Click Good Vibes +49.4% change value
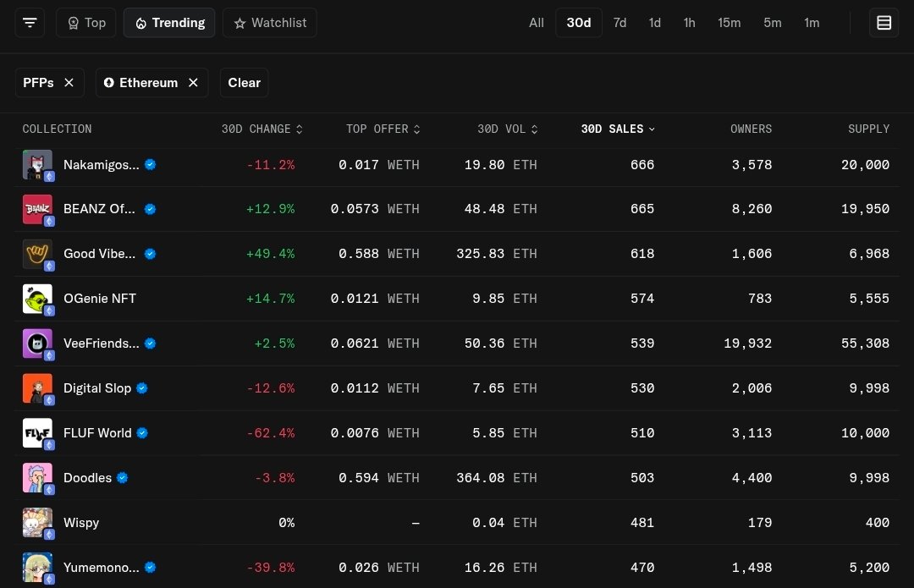Viewport: 914px width, 588px height. 271,254
